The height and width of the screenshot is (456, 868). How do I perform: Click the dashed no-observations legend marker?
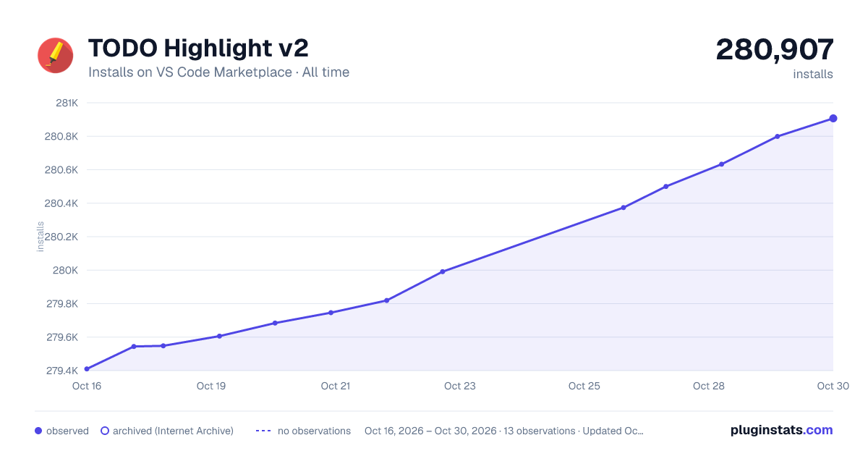(x=263, y=431)
